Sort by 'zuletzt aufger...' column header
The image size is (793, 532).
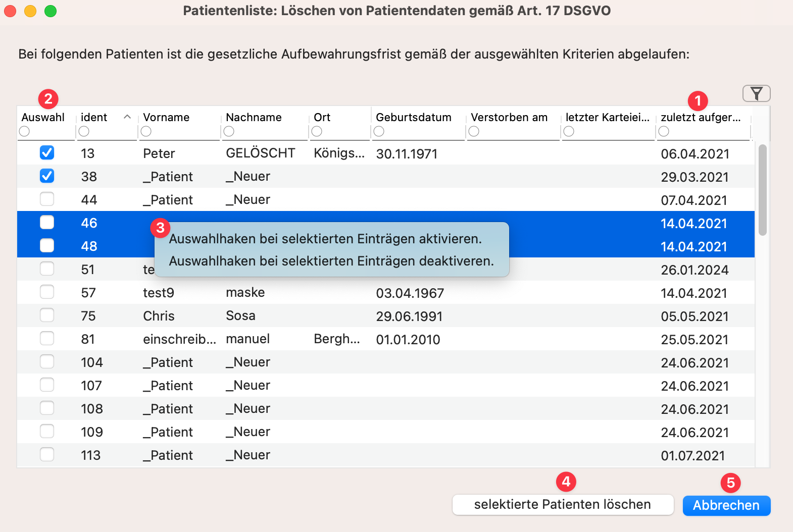point(701,117)
